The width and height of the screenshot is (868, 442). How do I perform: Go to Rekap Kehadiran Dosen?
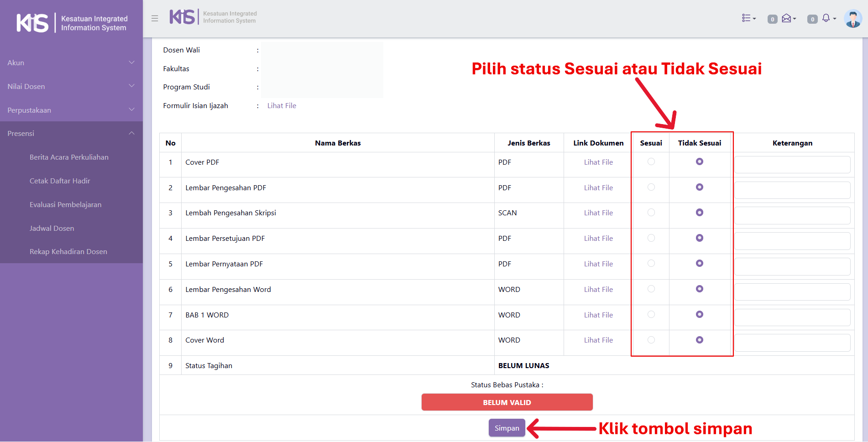(x=68, y=252)
